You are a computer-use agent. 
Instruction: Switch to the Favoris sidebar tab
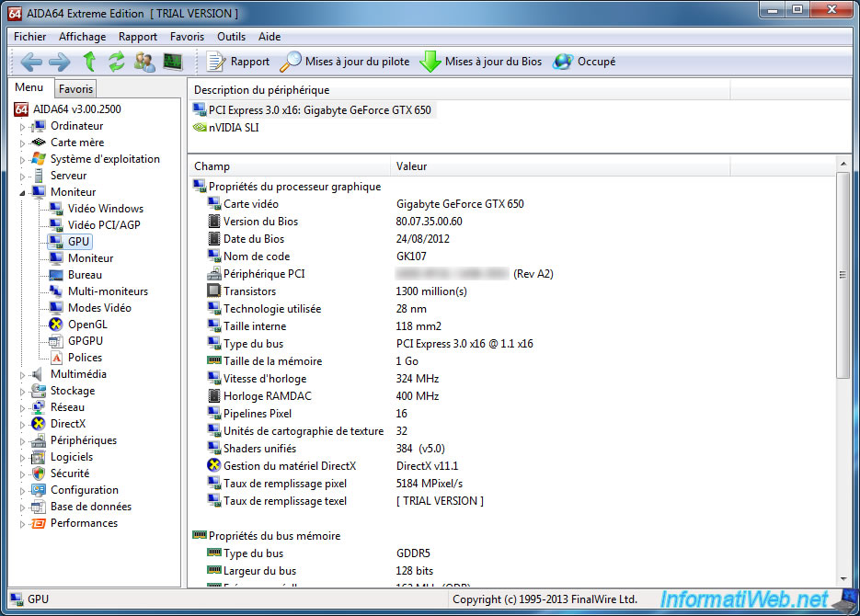(75, 88)
